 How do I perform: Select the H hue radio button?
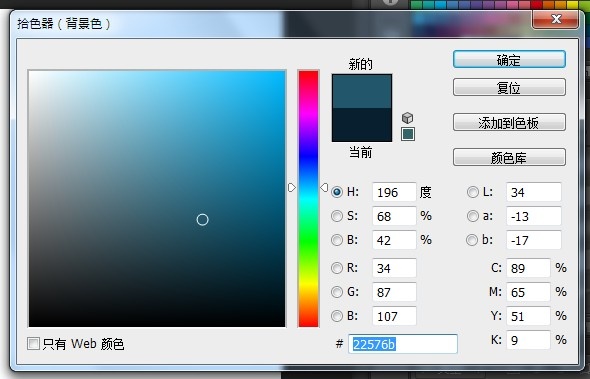coord(337,192)
